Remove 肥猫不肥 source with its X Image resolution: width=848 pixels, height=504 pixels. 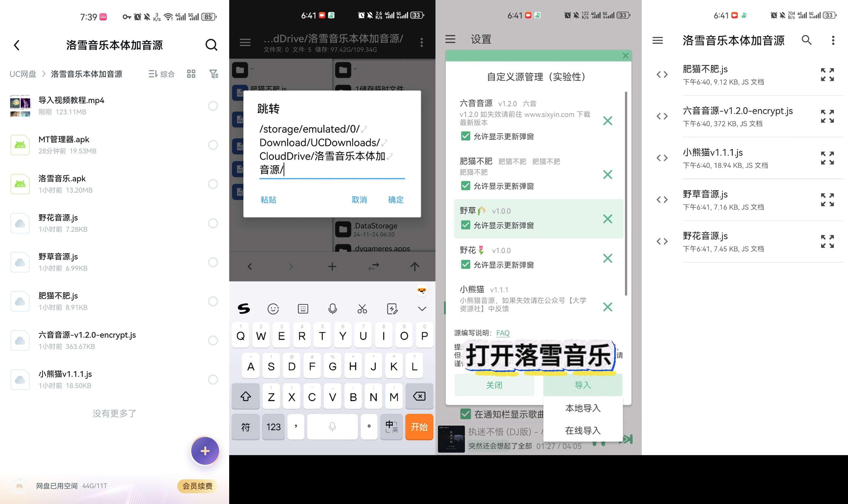tap(608, 174)
